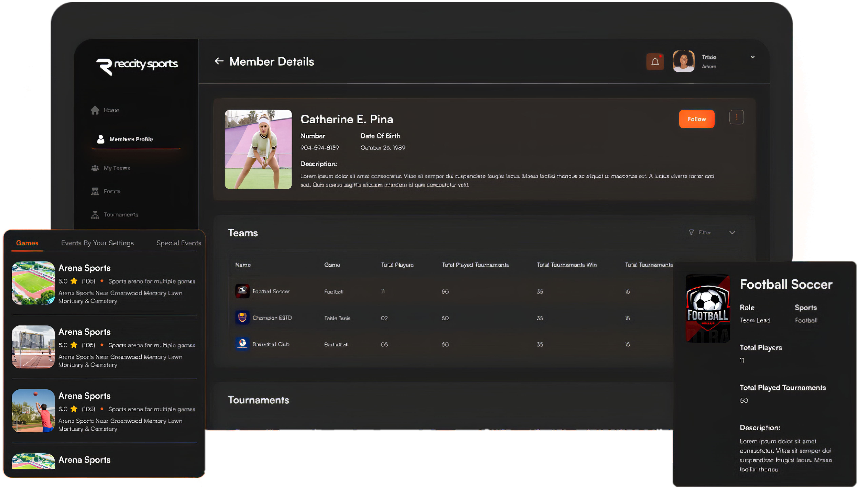The width and height of the screenshot is (868, 488).
Task: Click the Home icon in sidebar
Action: 95,110
